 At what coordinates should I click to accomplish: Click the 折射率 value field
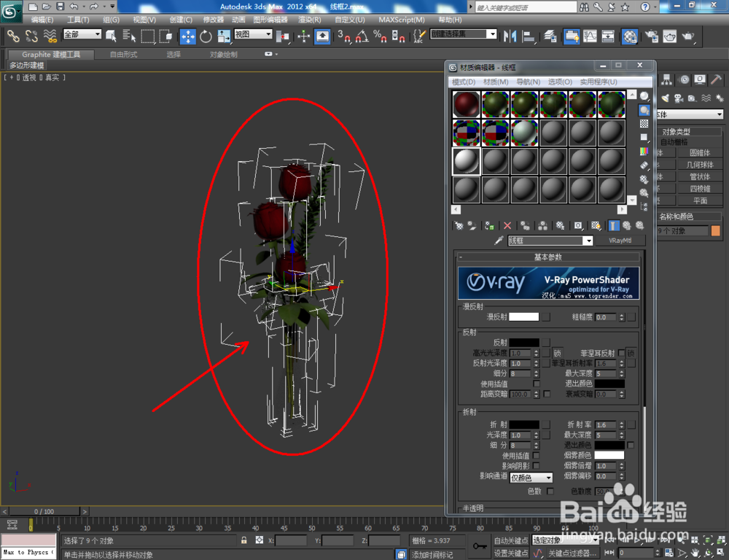606,424
